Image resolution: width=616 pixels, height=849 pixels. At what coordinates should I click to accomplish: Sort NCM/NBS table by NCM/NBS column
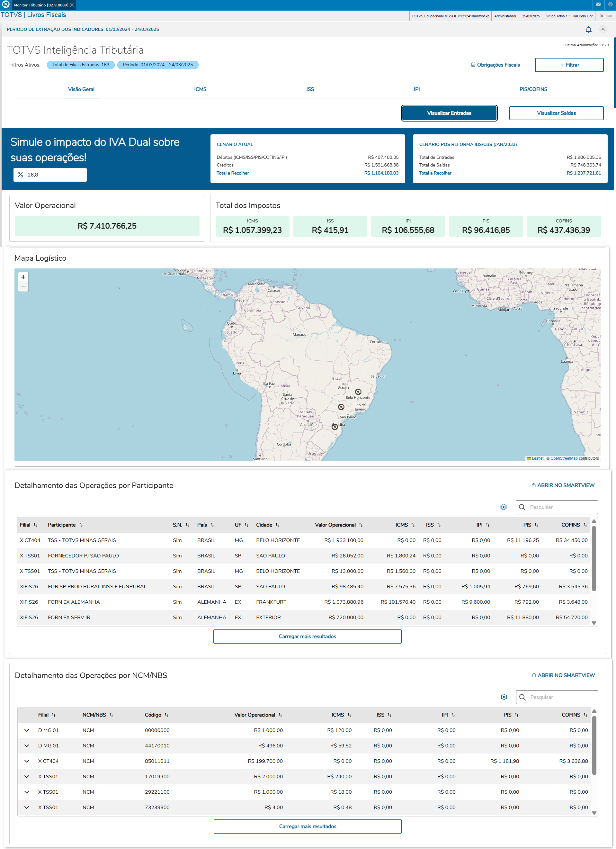click(111, 715)
